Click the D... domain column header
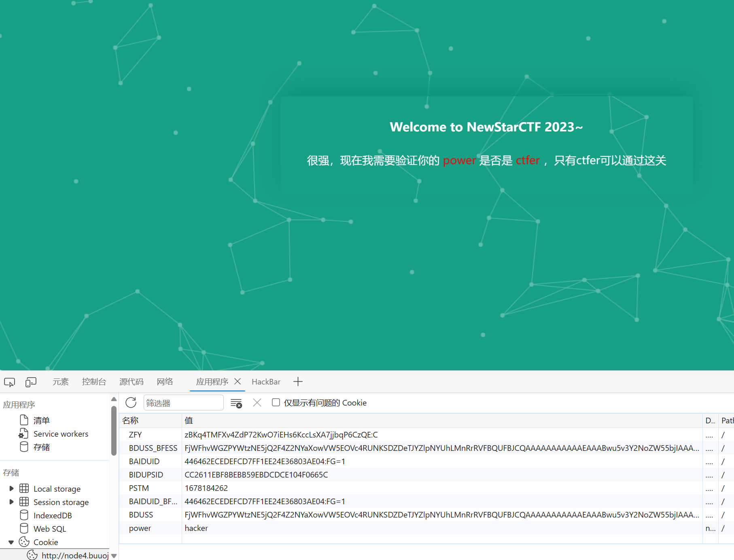The image size is (734, 560). (710, 421)
